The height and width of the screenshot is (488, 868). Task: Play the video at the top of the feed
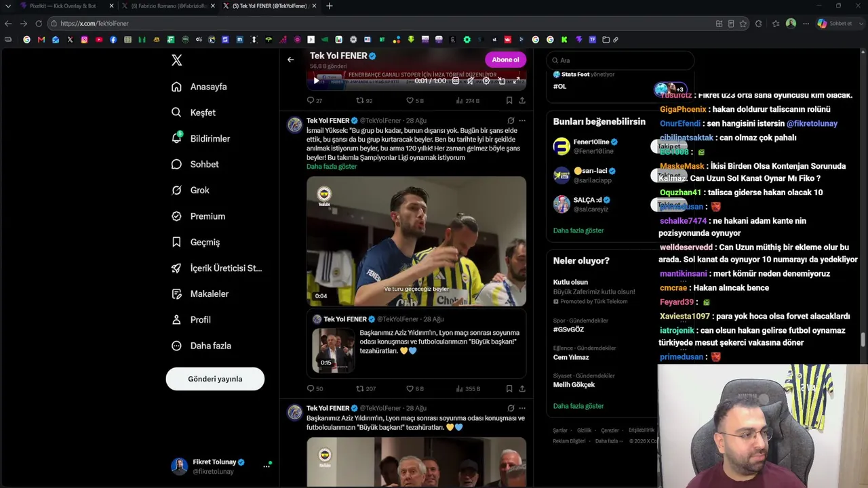pyautogui.click(x=316, y=81)
